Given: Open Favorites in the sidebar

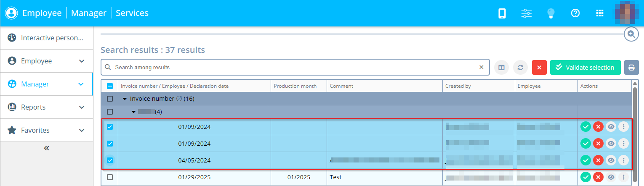Looking at the screenshot, I should coord(46,130).
